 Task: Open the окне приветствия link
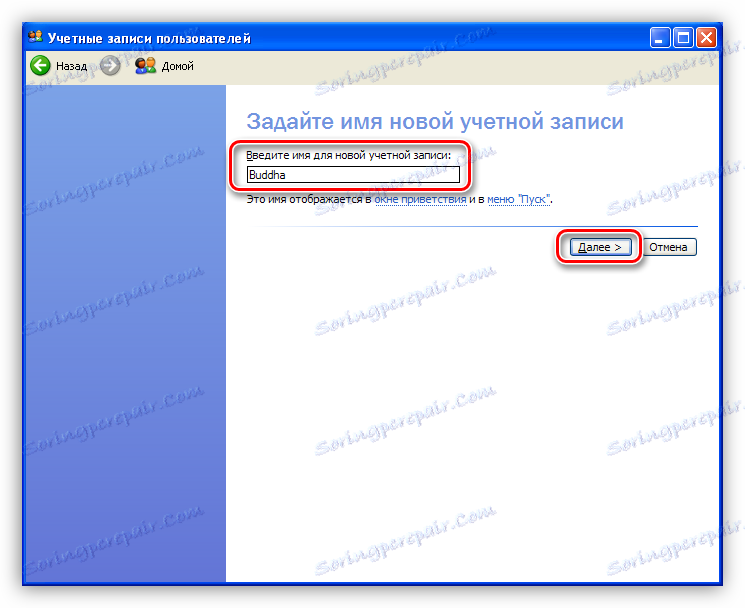coord(420,200)
